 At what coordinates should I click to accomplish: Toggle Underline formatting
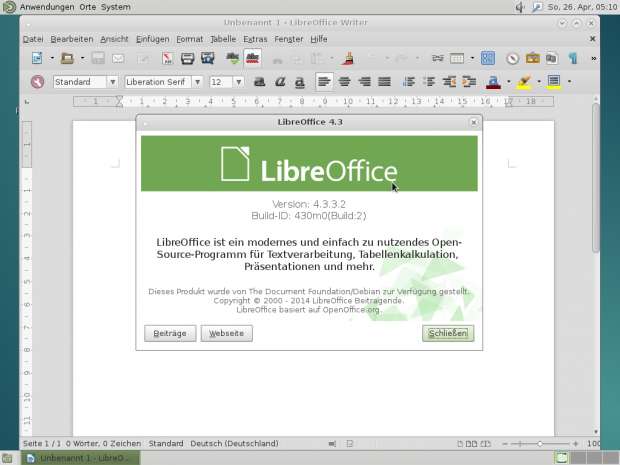point(300,82)
